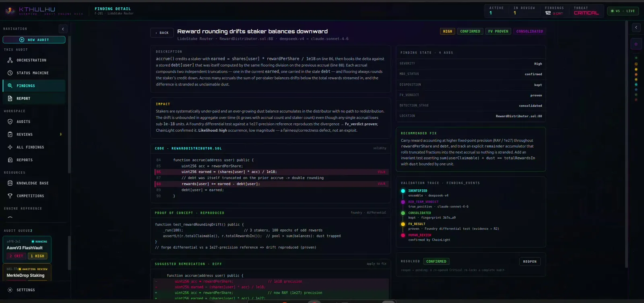Viewport: 644px width, 303px height.
Task: Click the Findings 12 stat
Action: pyautogui.click(x=555, y=11)
